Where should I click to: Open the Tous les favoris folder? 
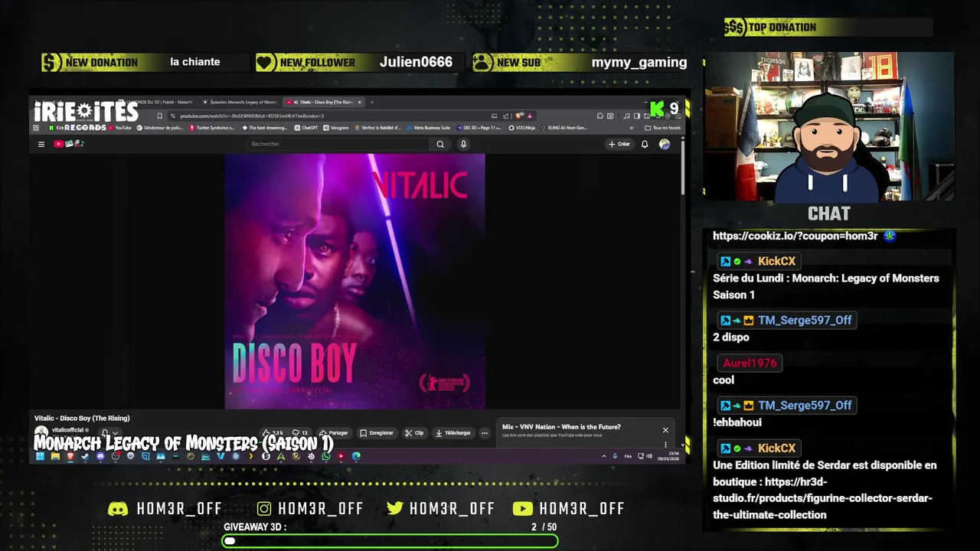(663, 128)
